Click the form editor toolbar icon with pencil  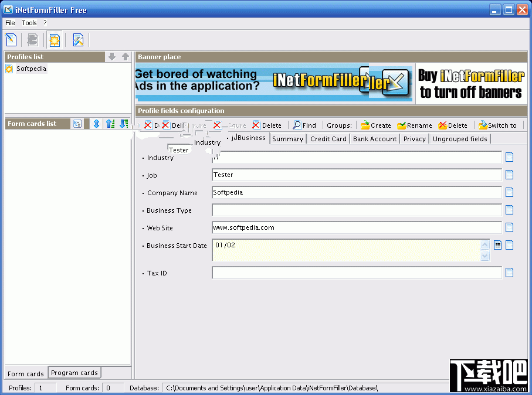click(x=78, y=40)
